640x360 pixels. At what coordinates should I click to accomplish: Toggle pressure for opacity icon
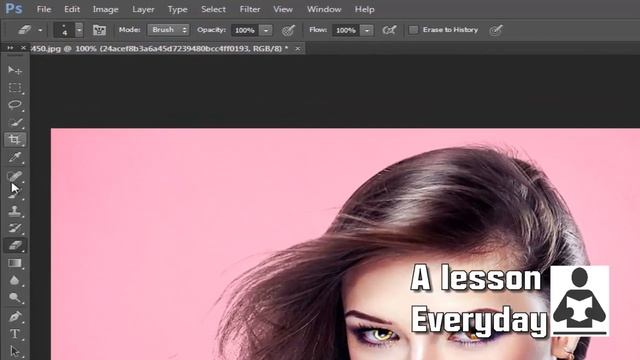pos(289,30)
